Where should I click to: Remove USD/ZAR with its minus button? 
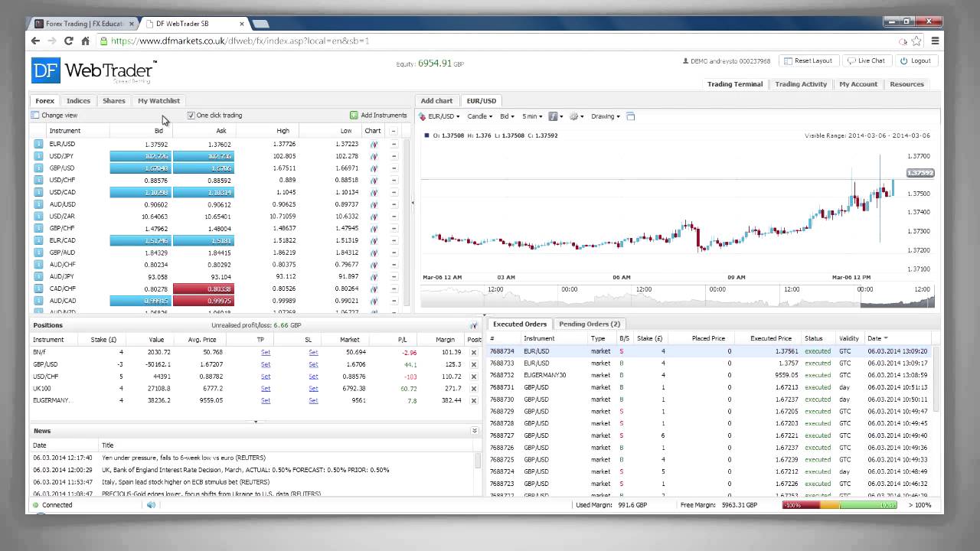[394, 217]
